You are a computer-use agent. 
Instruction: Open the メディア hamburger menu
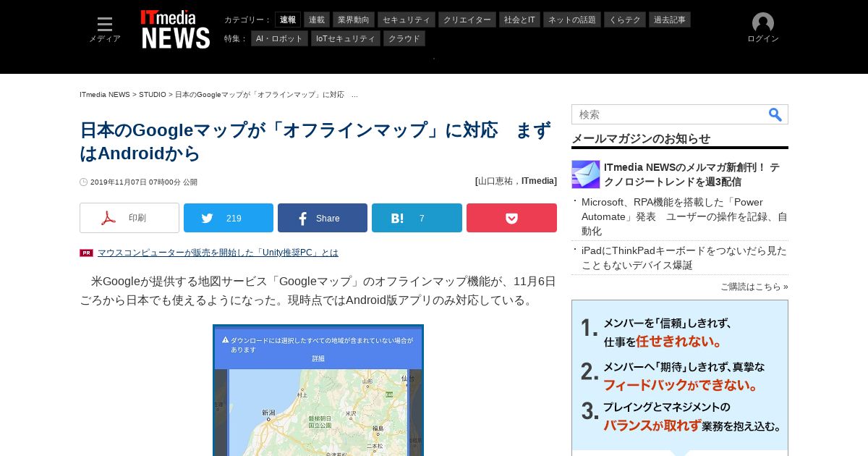105,30
